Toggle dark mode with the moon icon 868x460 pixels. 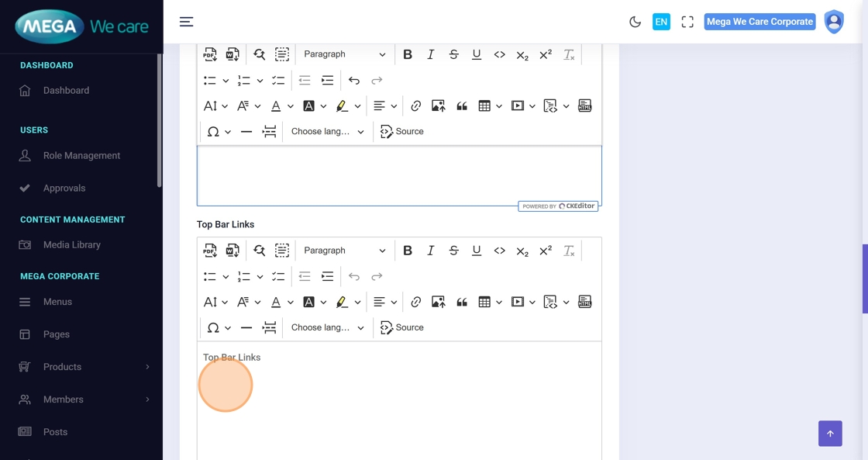pyautogui.click(x=635, y=22)
